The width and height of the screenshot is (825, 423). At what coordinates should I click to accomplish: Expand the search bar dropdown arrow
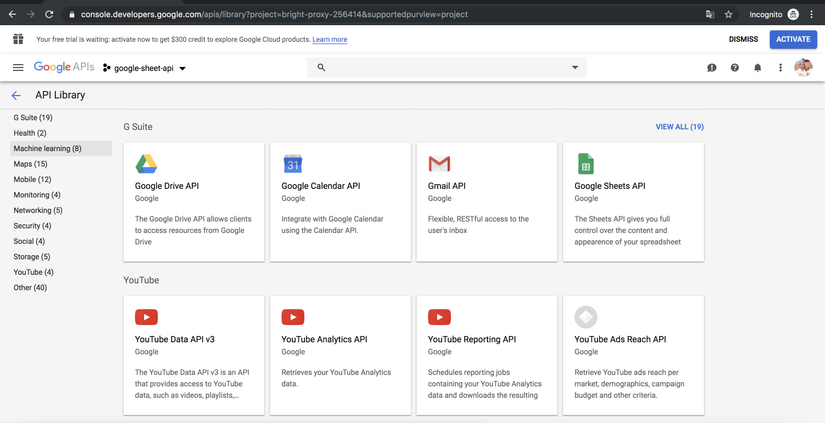575,68
